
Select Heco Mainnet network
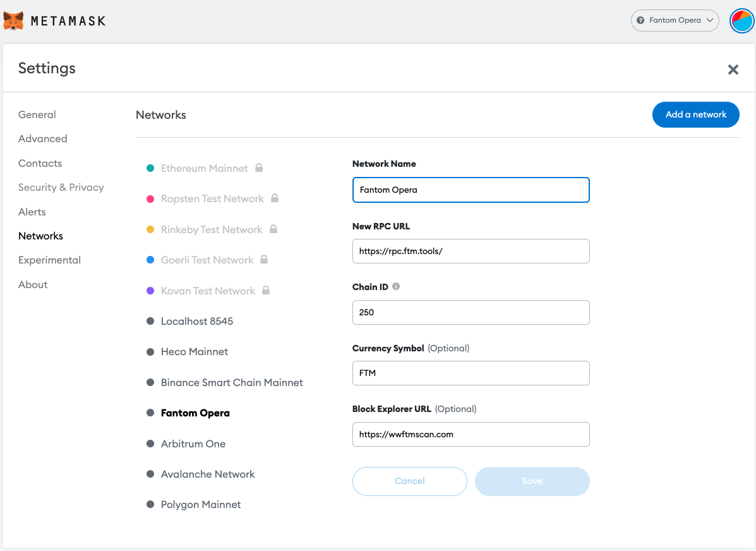click(x=195, y=351)
